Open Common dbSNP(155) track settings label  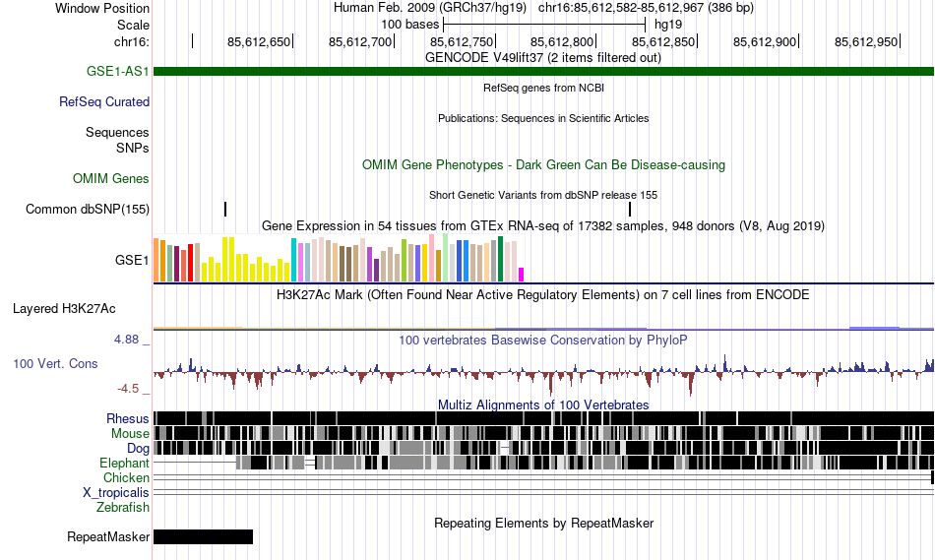[x=88, y=209]
